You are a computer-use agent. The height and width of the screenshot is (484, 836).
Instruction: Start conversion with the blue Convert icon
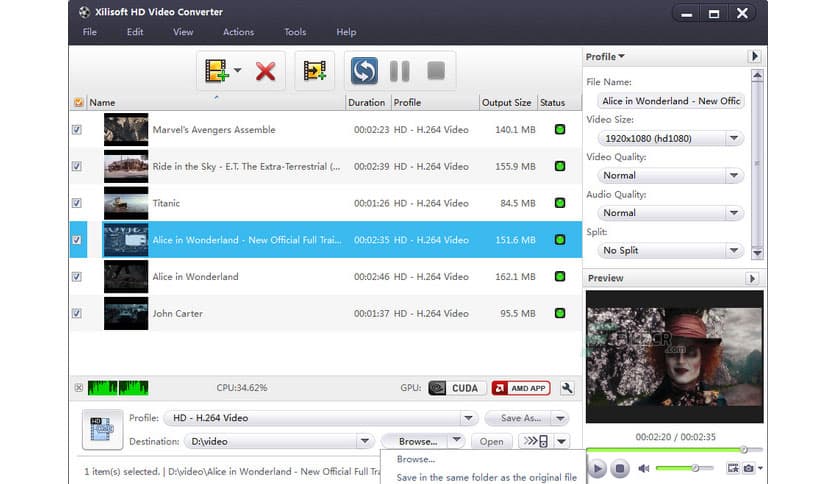click(x=364, y=71)
